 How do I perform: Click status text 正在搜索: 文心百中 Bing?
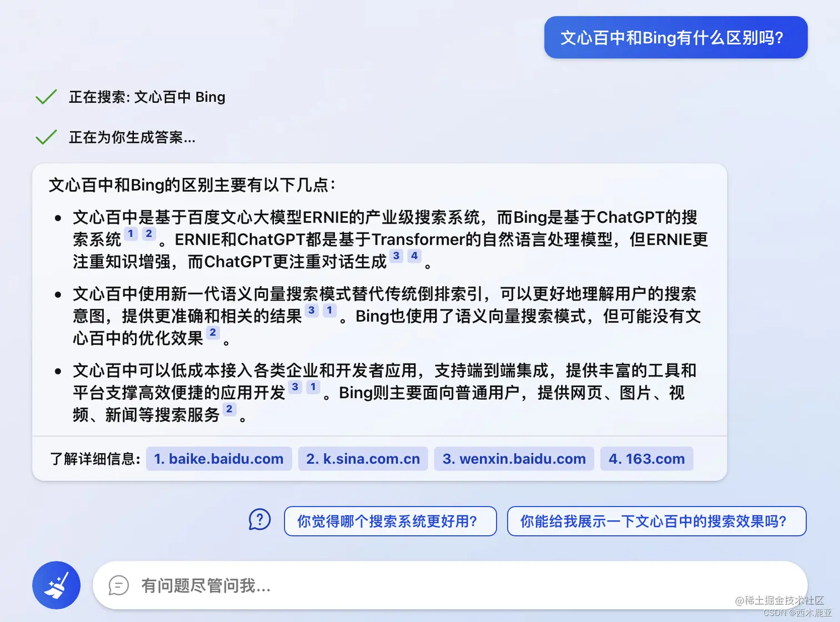pos(147,97)
